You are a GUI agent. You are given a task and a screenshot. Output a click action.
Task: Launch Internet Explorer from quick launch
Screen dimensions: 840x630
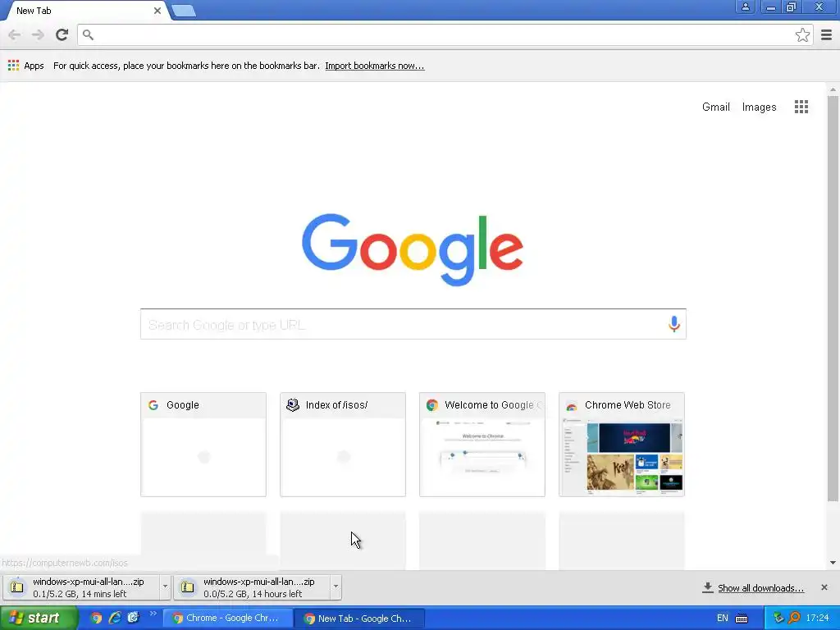(x=115, y=619)
